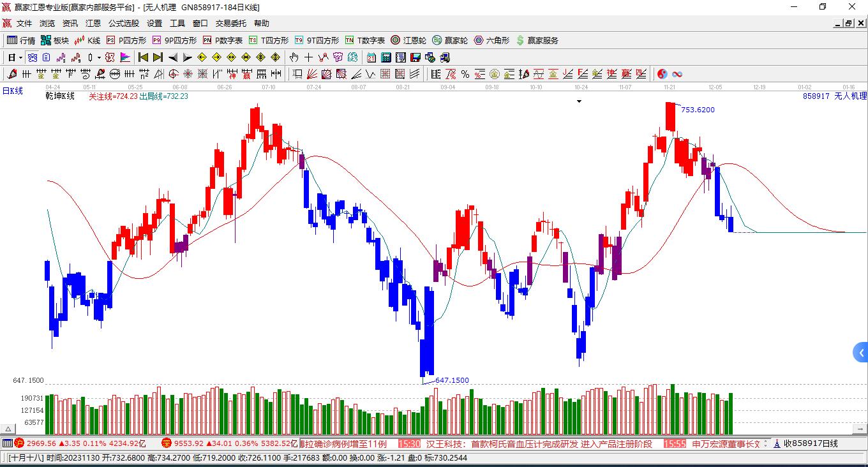Click the 深证 index quote 9553.92
The height and width of the screenshot is (467, 868).
point(189,443)
